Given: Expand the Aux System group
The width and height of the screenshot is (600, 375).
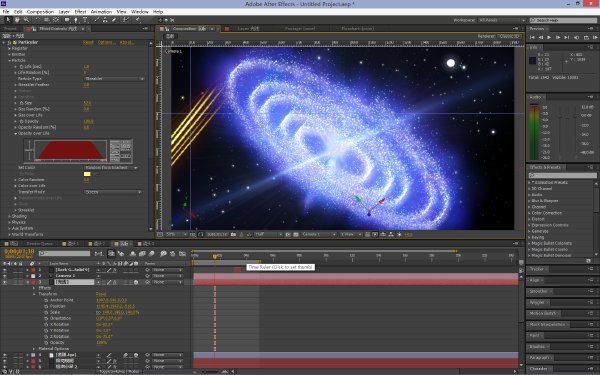Looking at the screenshot, I should (x=9, y=228).
